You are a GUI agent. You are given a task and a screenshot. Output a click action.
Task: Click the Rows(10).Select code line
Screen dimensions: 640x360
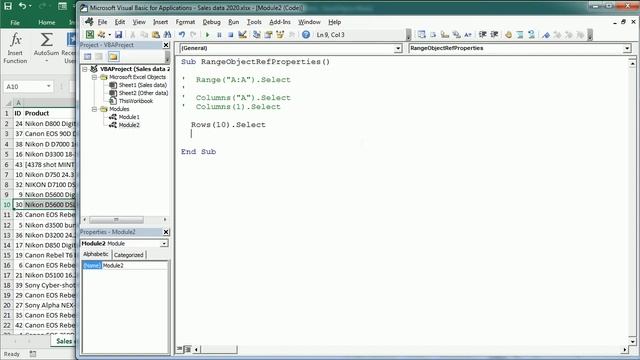(x=228, y=125)
